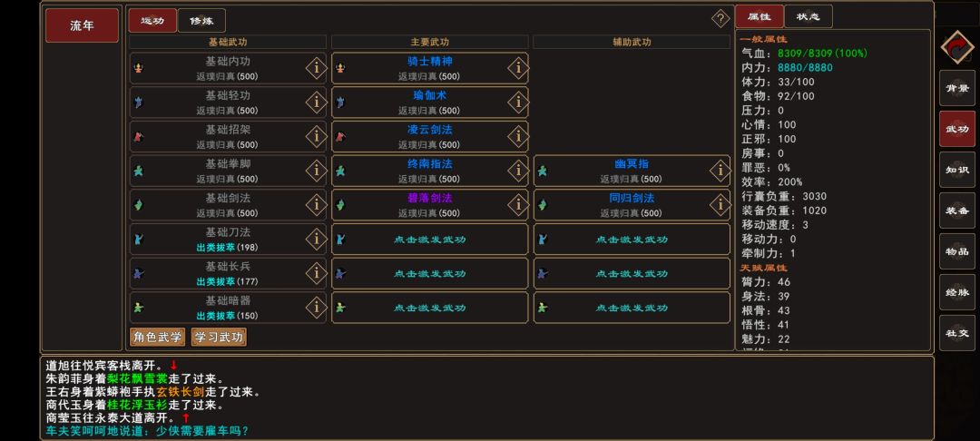Select the 属性 tab

759,17
